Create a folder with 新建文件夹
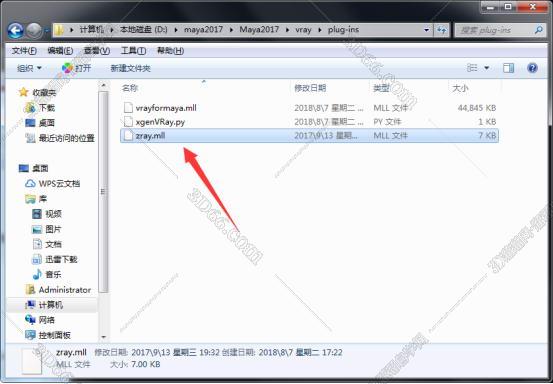 coord(130,68)
